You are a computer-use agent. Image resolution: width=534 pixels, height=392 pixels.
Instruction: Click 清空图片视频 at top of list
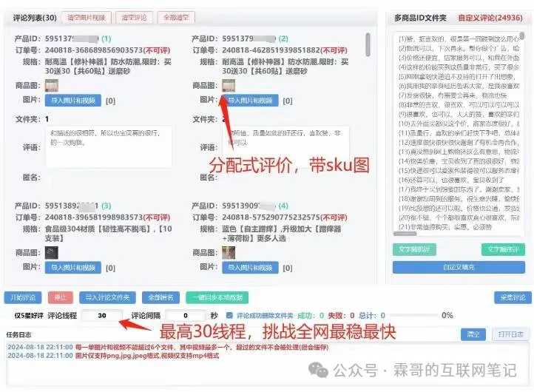pyautogui.click(x=87, y=18)
